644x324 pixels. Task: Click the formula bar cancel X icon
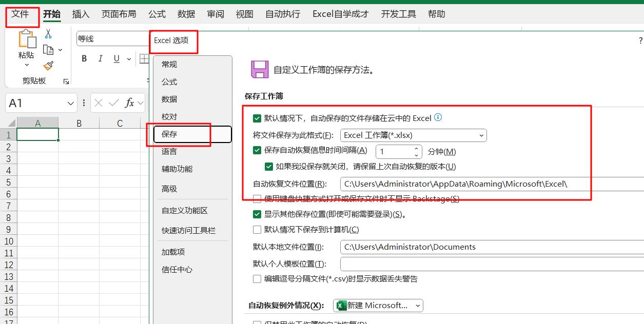point(99,103)
